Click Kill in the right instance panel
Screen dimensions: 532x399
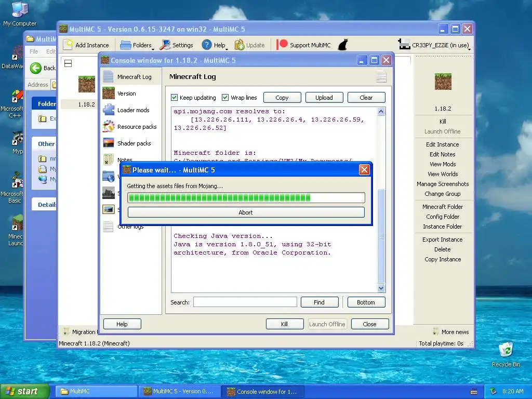pos(443,122)
